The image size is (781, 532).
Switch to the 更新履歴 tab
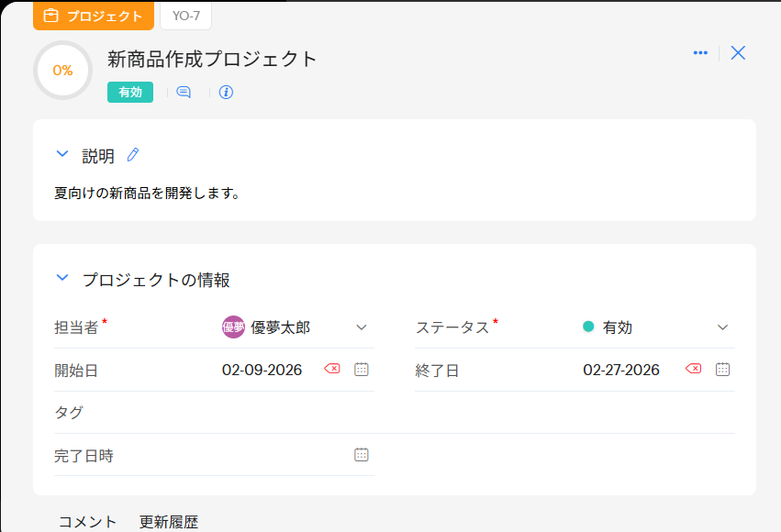click(x=169, y=522)
